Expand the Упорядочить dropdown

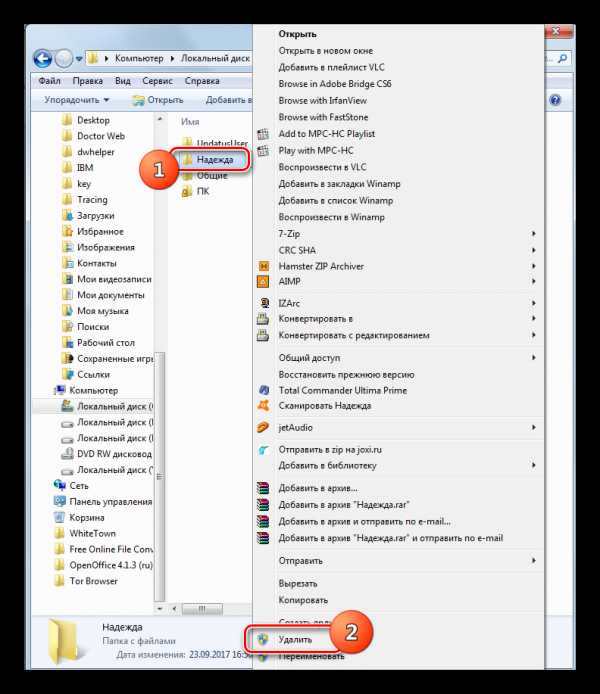tap(77, 100)
